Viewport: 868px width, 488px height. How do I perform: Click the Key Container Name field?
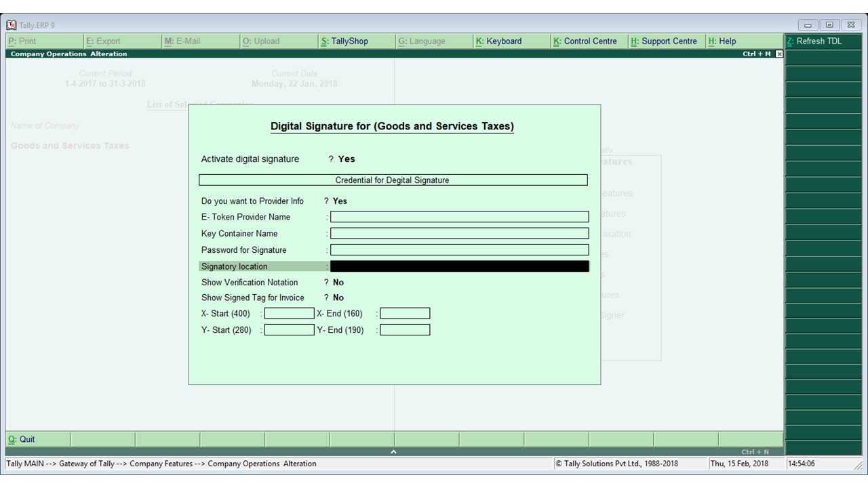point(459,233)
